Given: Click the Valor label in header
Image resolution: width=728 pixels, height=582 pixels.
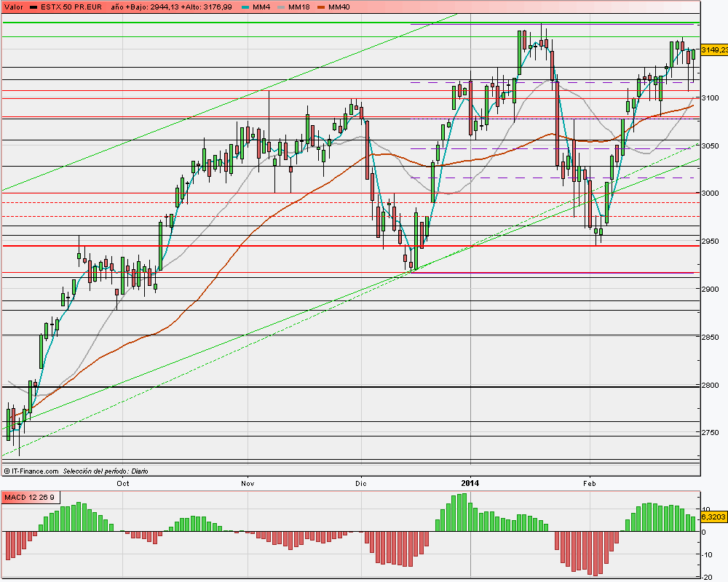Looking at the screenshot, I should (x=13, y=7).
